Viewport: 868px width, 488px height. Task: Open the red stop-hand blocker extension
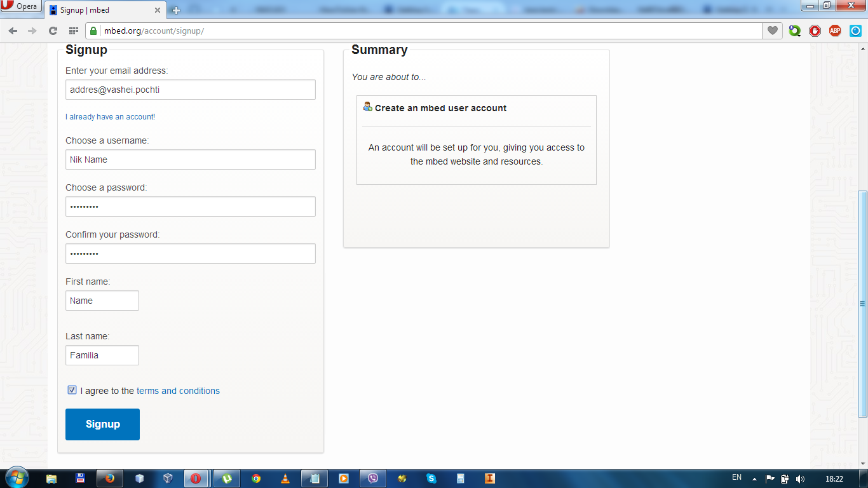(x=815, y=30)
